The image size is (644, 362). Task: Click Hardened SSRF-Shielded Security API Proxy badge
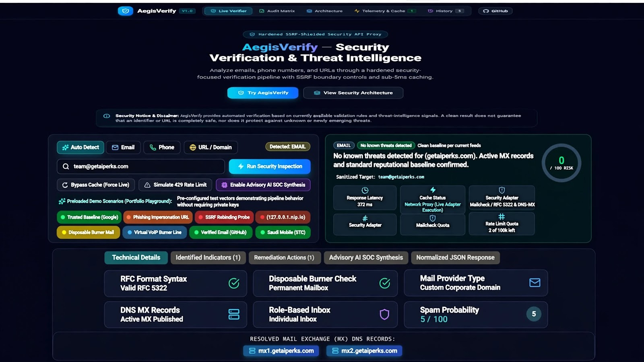[315, 34]
